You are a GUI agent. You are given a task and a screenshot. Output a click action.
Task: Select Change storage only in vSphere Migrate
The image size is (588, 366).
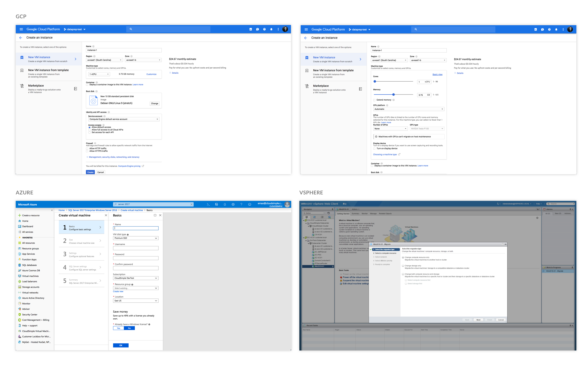(403, 266)
